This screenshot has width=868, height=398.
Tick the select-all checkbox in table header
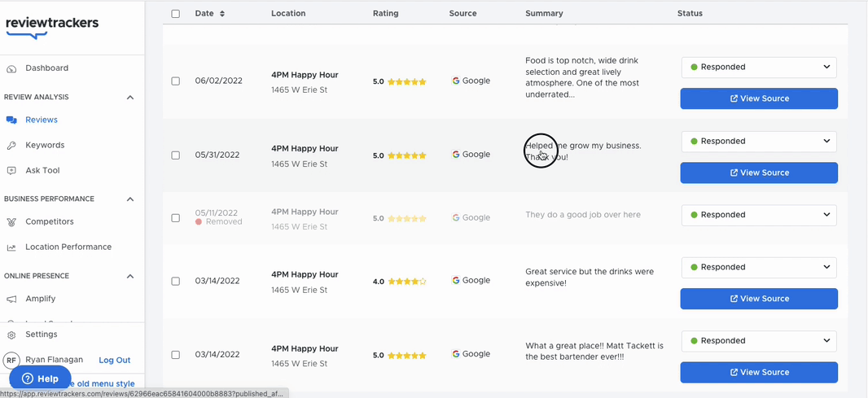[176, 14]
